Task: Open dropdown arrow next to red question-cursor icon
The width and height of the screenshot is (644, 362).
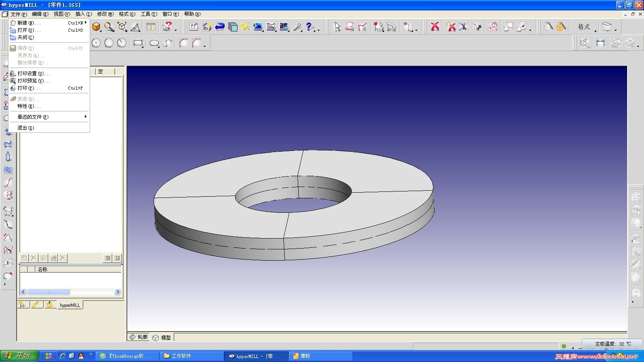Action: 176,30
